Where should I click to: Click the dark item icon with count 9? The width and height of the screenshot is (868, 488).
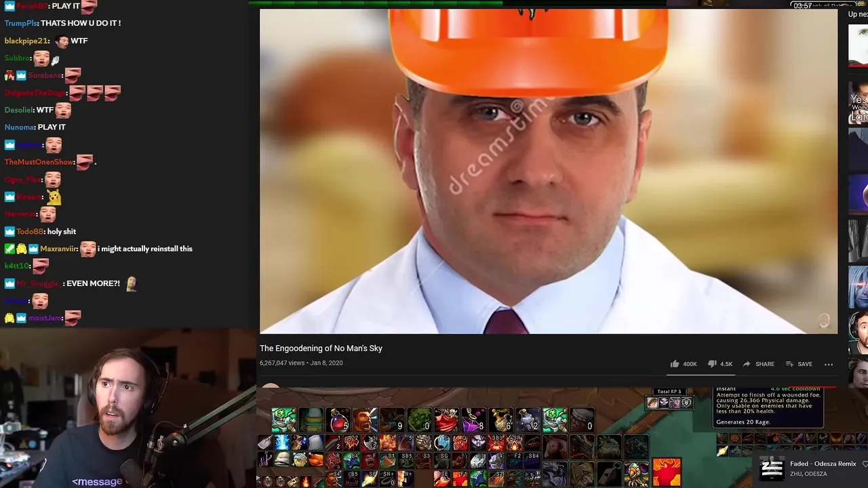pos(393,420)
